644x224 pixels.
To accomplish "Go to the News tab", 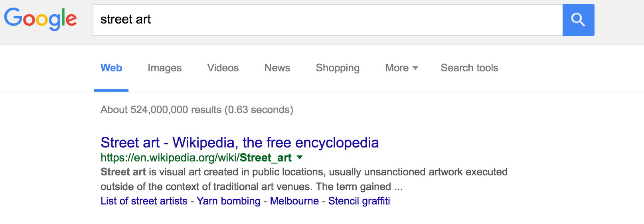I will click(x=277, y=68).
